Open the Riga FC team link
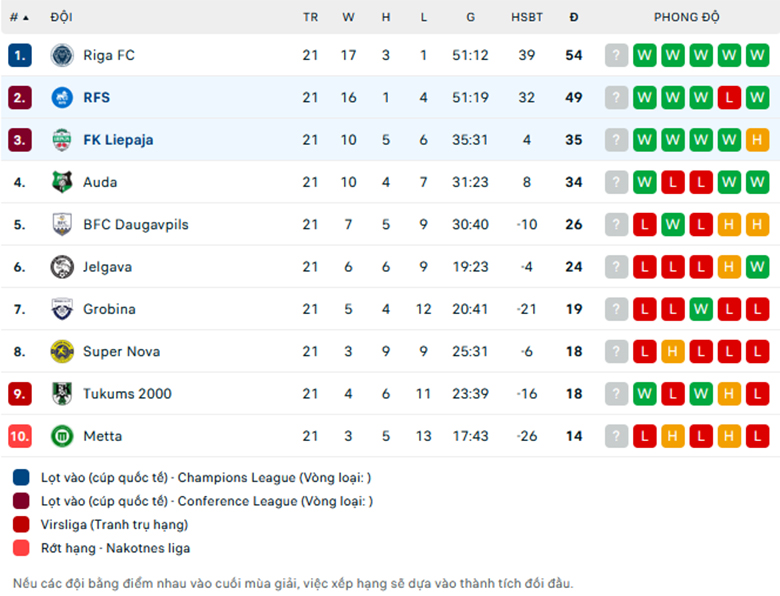The width and height of the screenshot is (780, 596). coord(109,55)
